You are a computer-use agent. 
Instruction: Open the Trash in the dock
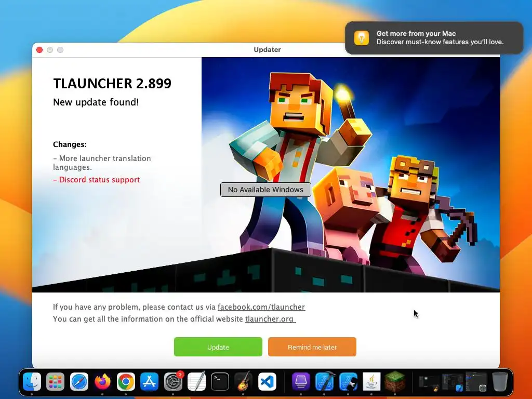click(500, 382)
